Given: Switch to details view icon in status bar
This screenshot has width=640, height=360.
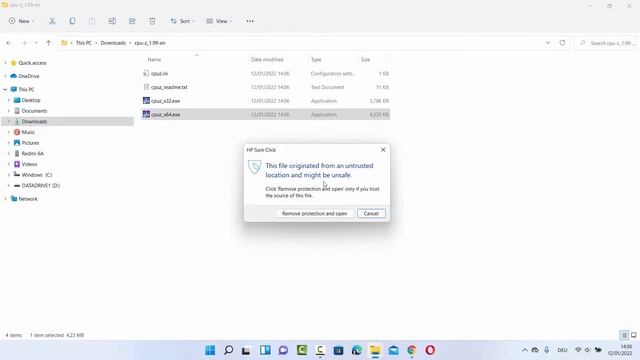Looking at the screenshot, I should [x=624, y=335].
